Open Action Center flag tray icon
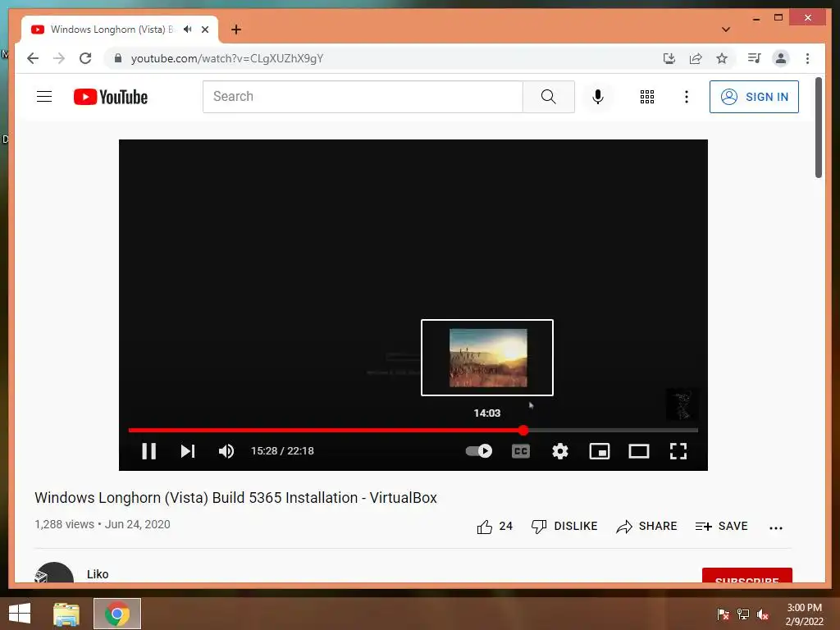Viewport: 840px width, 630px height. point(724,614)
